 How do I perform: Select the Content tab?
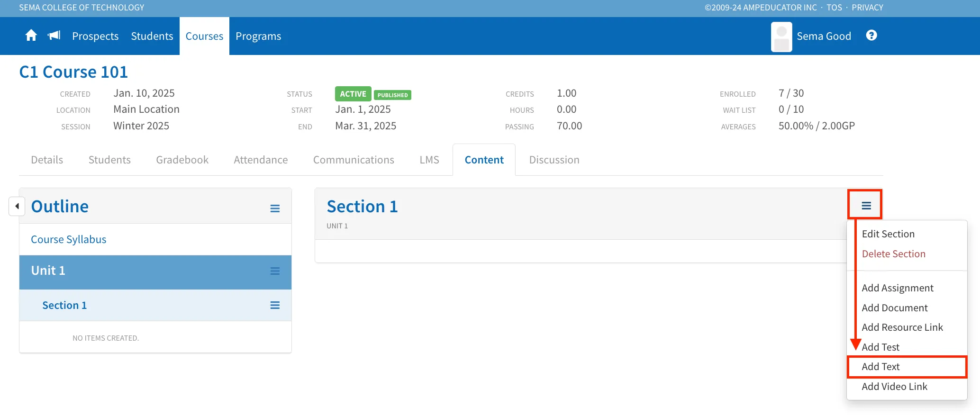[484, 160]
